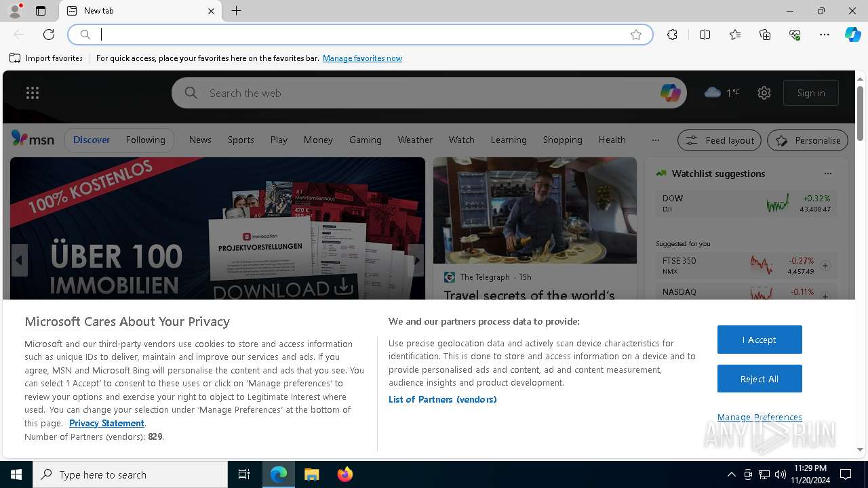Open the browser profile icon
This screenshot has width=868, height=488.
pyautogui.click(x=14, y=11)
